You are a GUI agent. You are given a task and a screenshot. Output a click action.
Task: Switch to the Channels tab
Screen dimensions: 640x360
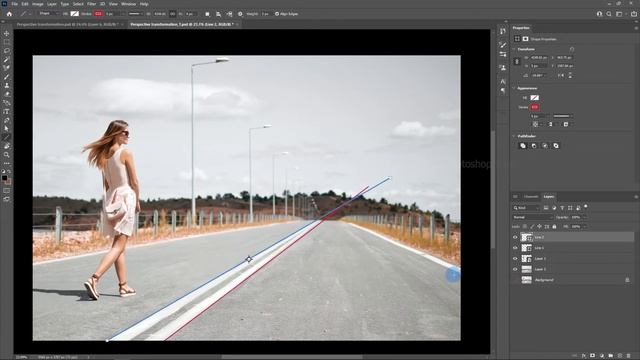[531, 197]
